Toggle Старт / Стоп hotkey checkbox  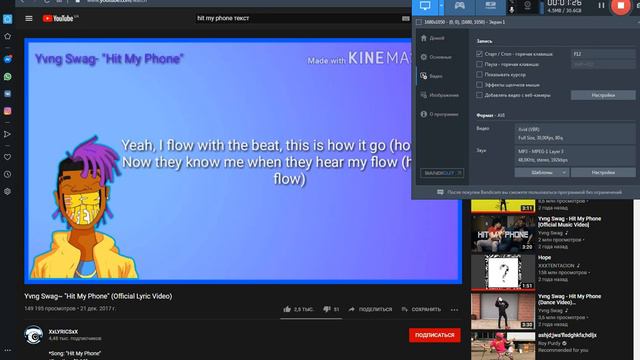coord(479,54)
